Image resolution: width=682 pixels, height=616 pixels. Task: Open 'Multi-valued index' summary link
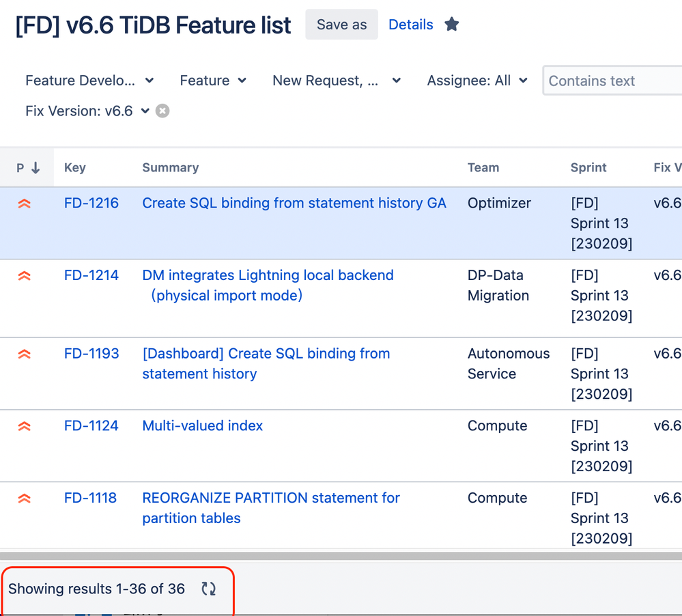point(203,426)
